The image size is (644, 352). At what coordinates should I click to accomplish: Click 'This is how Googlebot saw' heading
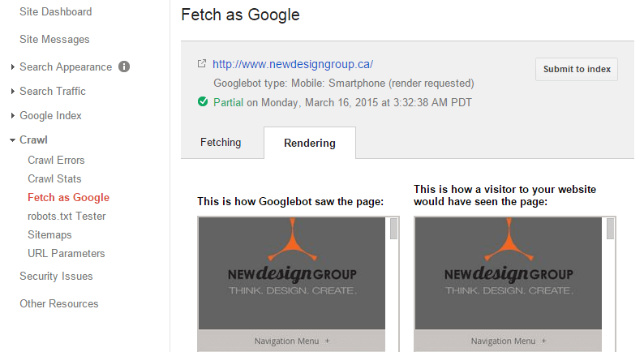point(290,202)
